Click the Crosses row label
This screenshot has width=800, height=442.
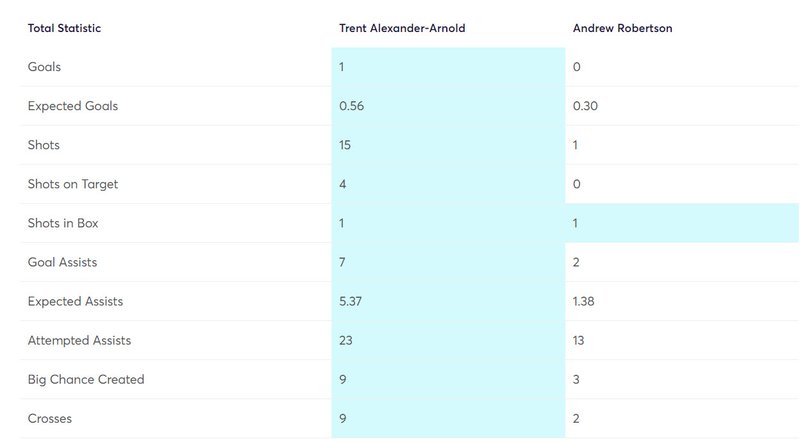pos(50,419)
